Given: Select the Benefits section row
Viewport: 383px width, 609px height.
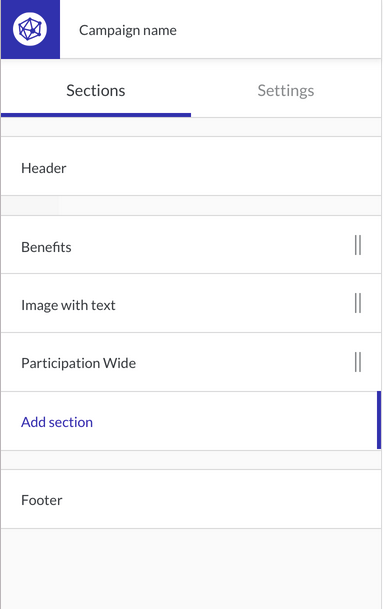Looking at the screenshot, I should click(191, 245).
